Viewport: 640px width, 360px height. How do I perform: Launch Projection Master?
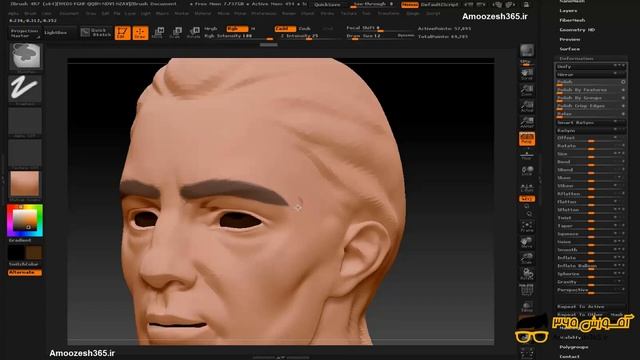pos(25,33)
